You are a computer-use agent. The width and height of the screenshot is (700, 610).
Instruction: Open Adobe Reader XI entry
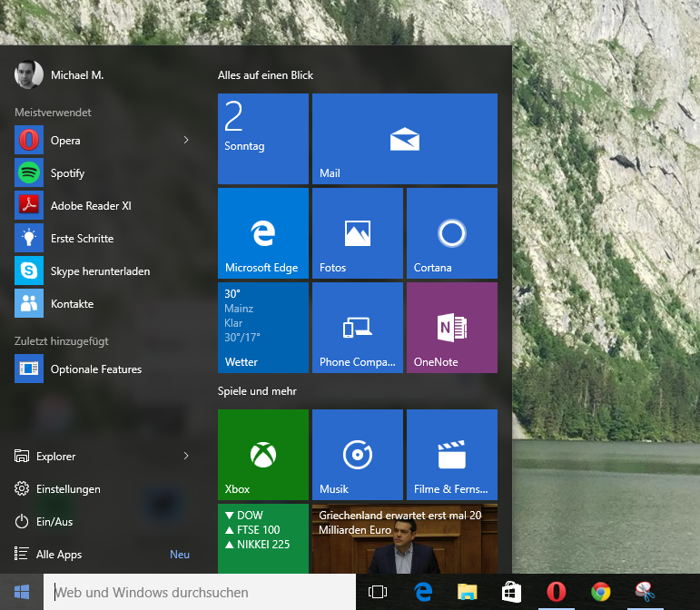91,206
